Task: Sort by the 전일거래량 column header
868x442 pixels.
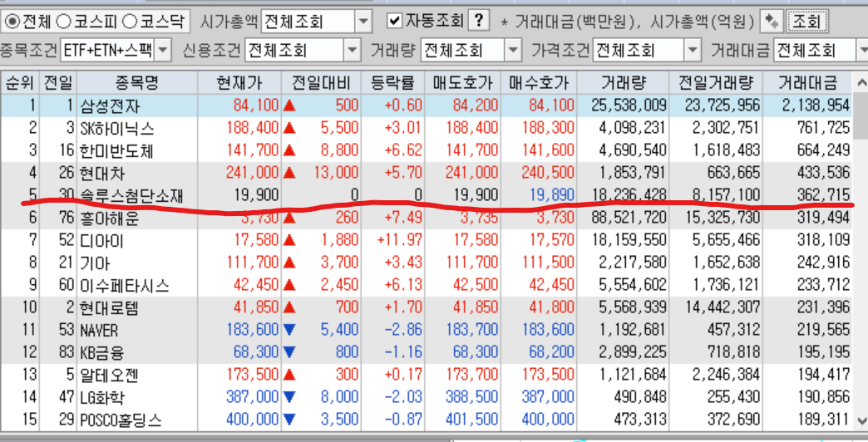Action: [x=716, y=83]
